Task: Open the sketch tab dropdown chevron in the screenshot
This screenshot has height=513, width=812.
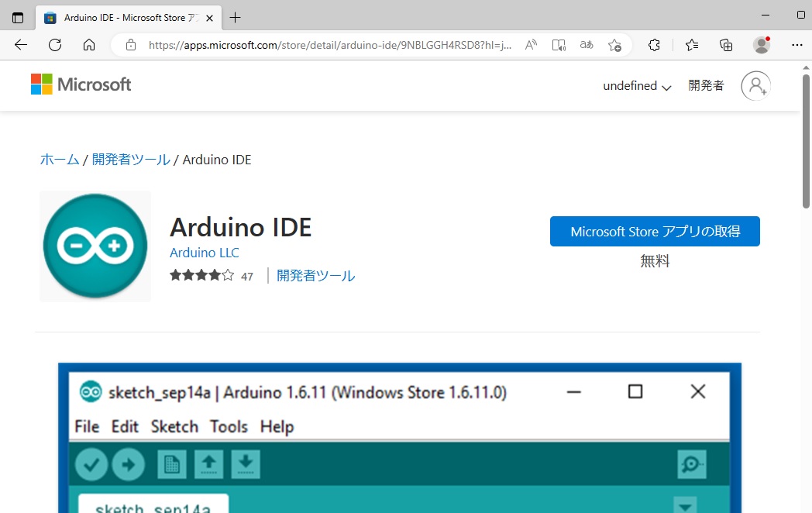Action: (x=685, y=505)
